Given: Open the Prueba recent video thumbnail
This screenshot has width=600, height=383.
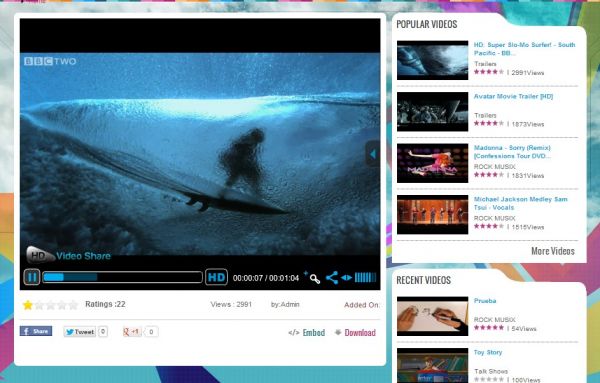Looking at the screenshot, I should coord(432,316).
